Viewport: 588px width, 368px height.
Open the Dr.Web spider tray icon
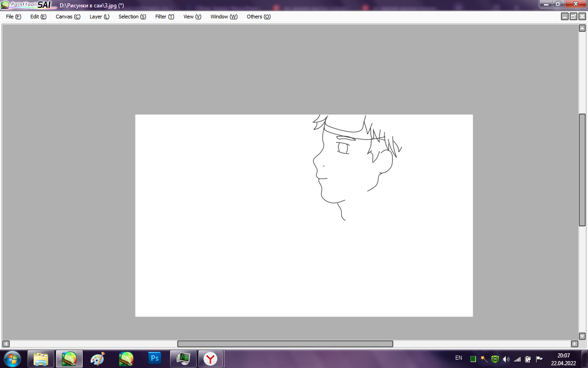(495, 359)
